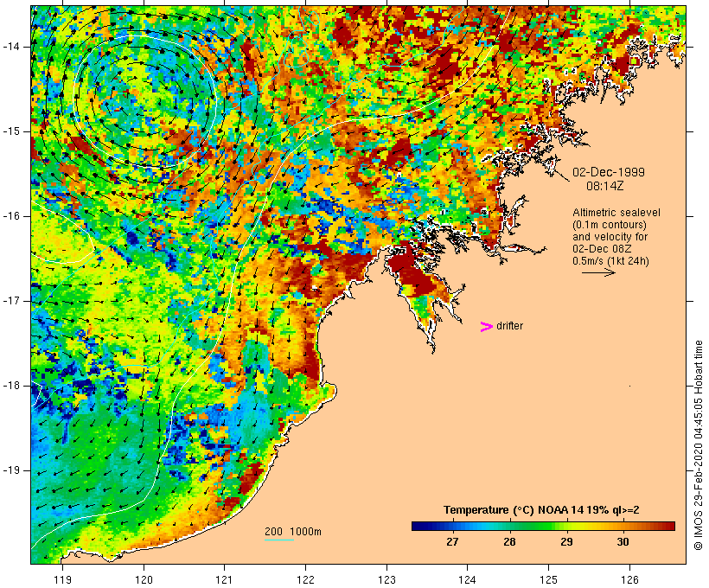Click the 124 longitude axis label
Screen dimensions: 709x588
tap(468, 579)
